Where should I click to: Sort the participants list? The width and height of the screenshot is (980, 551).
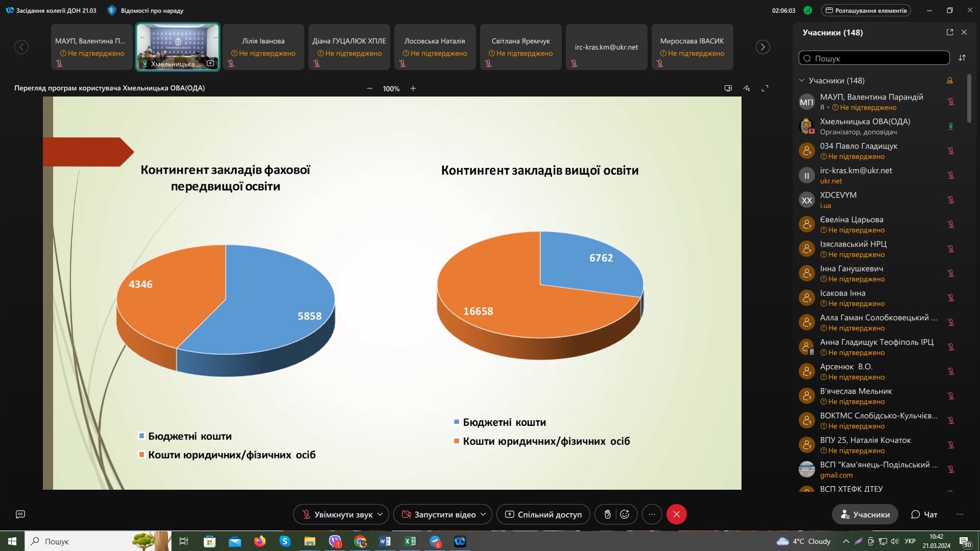(x=962, y=58)
